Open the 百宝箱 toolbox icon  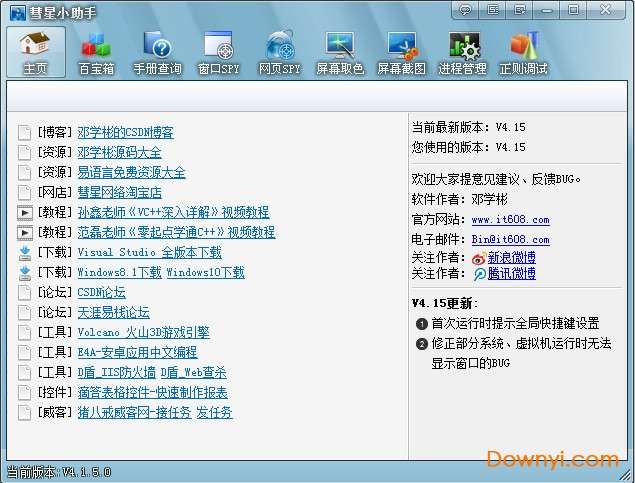pyautogui.click(x=96, y=52)
